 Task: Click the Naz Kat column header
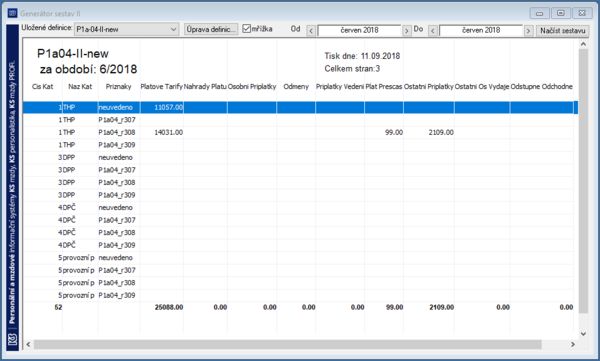point(80,87)
